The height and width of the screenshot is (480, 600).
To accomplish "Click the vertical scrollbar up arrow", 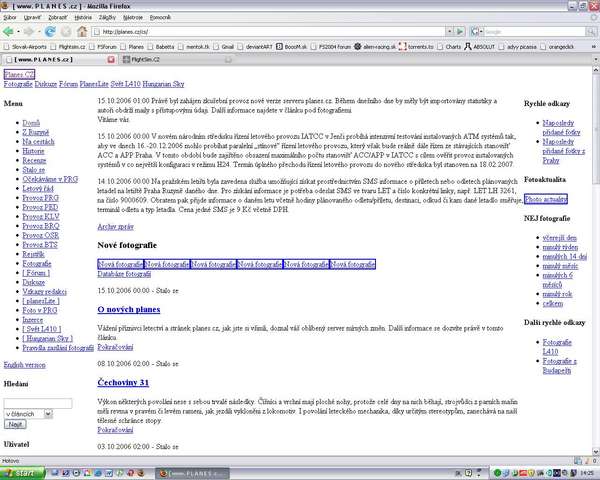I will [x=596, y=70].
